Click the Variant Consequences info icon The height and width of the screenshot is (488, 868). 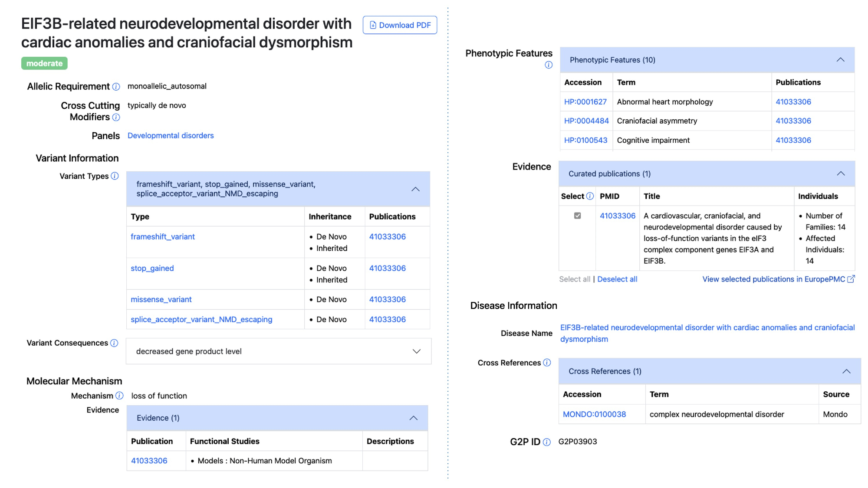coord(114,343)
